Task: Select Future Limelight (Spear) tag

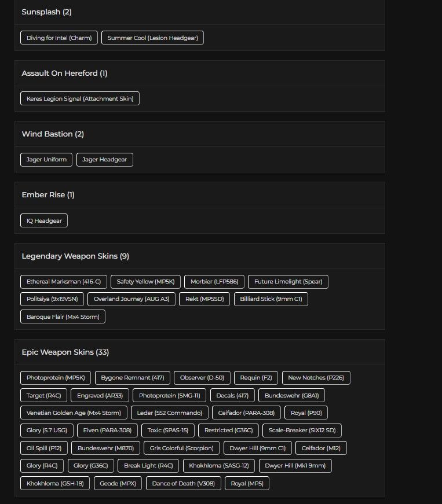Action: pyautogui.click(x=288, y=282)
